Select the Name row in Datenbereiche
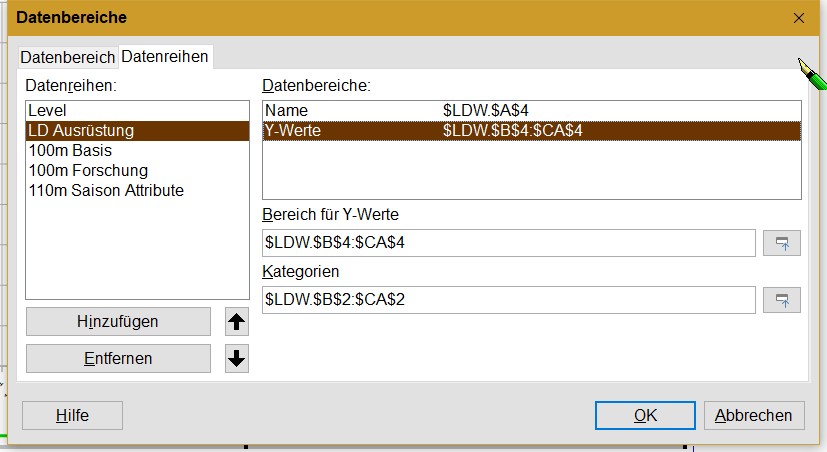 point(532,111)
